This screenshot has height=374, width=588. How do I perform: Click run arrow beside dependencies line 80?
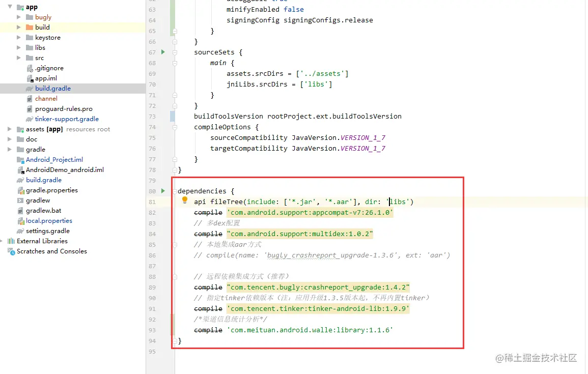tap(163, 191)
